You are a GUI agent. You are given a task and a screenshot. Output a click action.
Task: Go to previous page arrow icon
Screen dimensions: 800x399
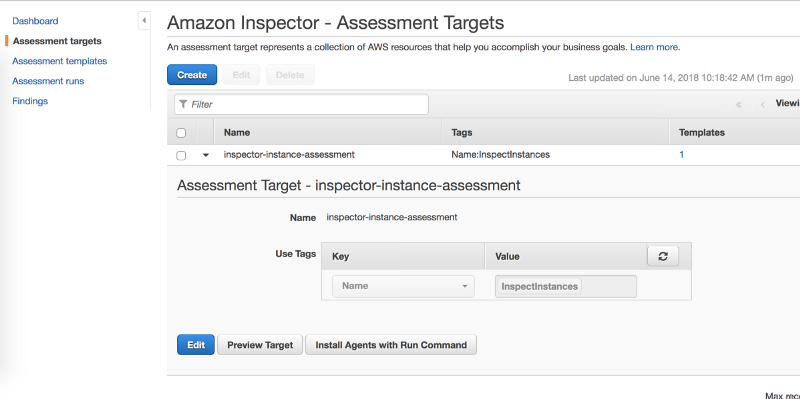(763, 105)
